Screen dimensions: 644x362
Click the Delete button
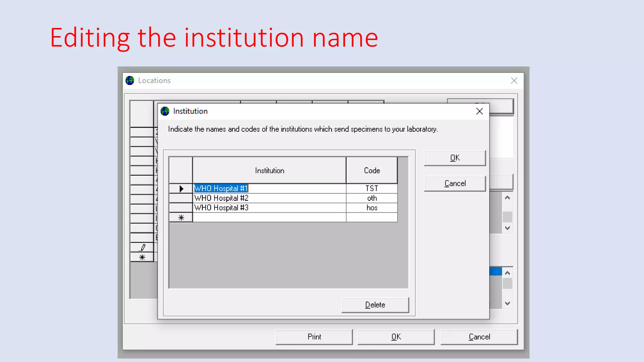point(375,305)
